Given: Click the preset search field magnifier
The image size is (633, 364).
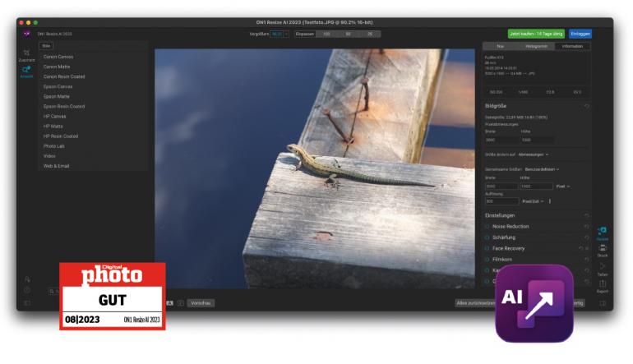Looking at the screenshot, I should click(52, 291).
